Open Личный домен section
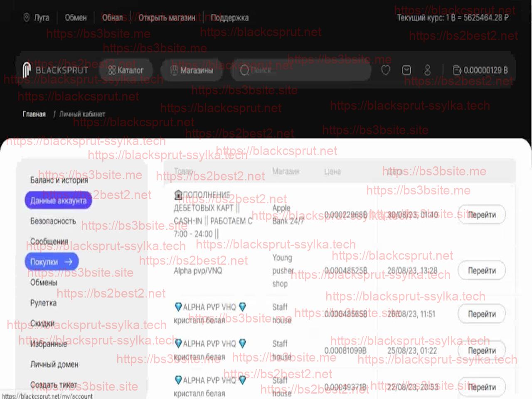The image size is (532, 399). point(54,364)
